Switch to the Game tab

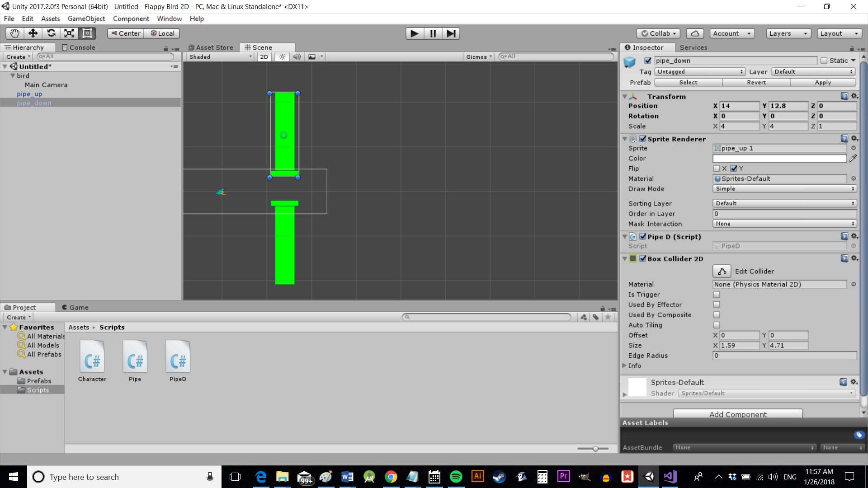[75, 307]
